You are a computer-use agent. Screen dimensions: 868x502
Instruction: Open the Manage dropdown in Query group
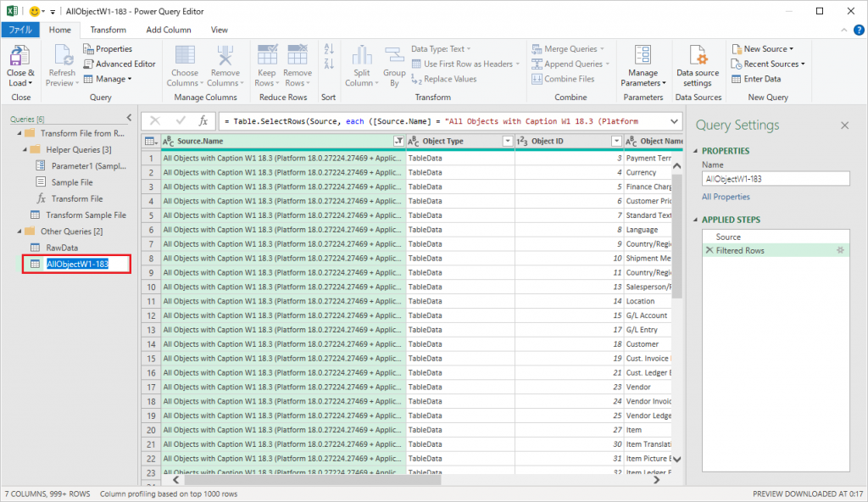108,79
